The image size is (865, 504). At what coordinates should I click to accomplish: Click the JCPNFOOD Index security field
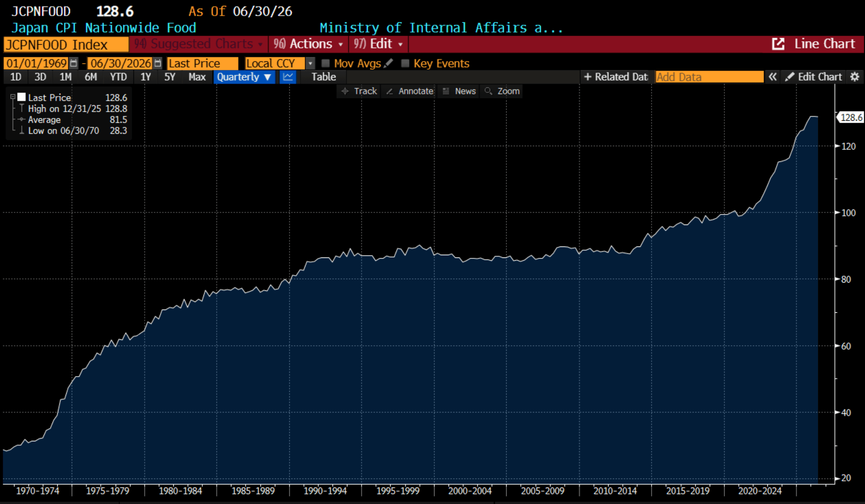pyautogui.click(x=66, y=44)
